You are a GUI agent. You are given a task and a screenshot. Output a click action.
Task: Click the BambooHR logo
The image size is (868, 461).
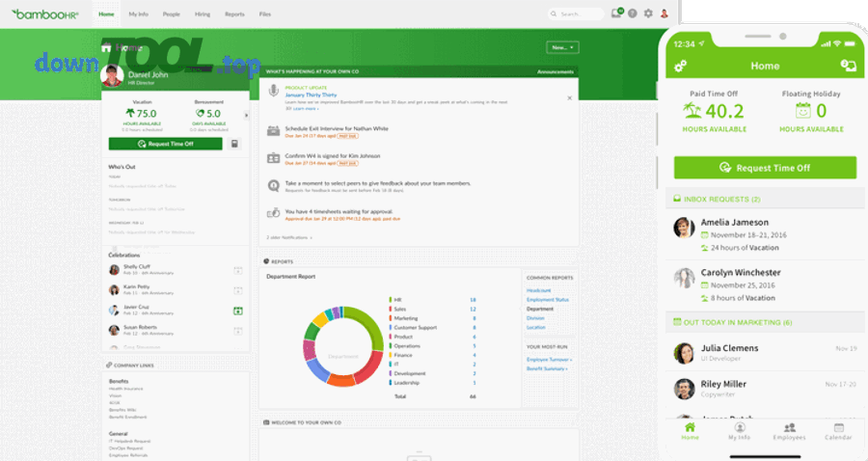tap(42, 14)
